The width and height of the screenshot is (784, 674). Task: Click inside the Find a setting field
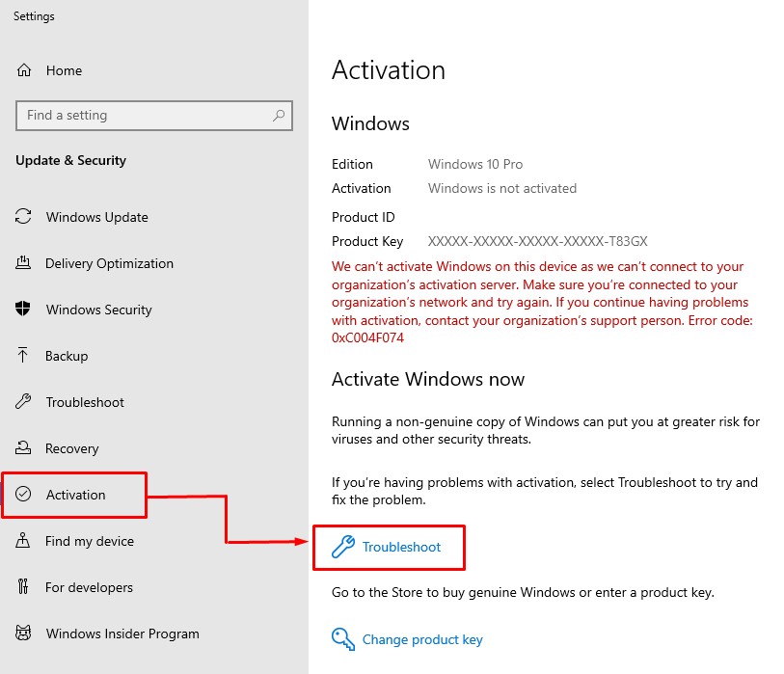pyautogui.click(x=145, y=116)
